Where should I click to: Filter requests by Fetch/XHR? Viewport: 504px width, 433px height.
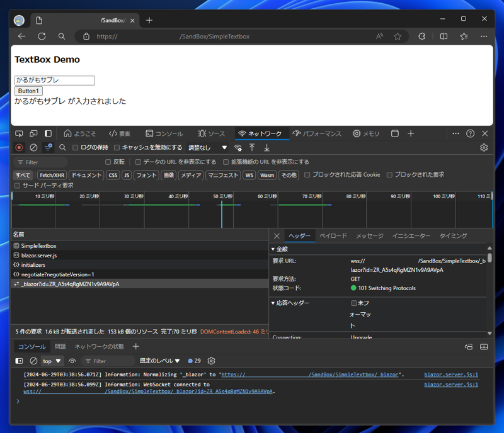[52, 175]
